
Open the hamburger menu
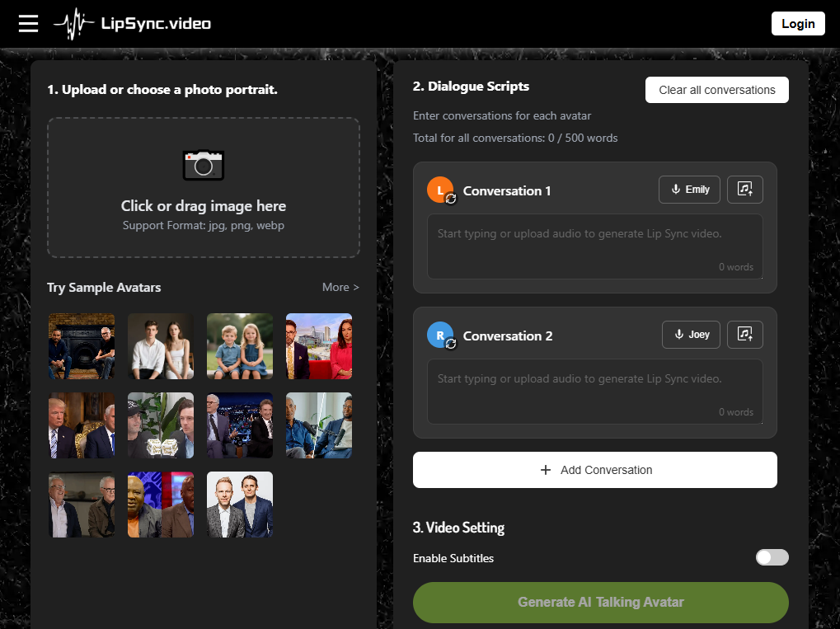point(29,23)
